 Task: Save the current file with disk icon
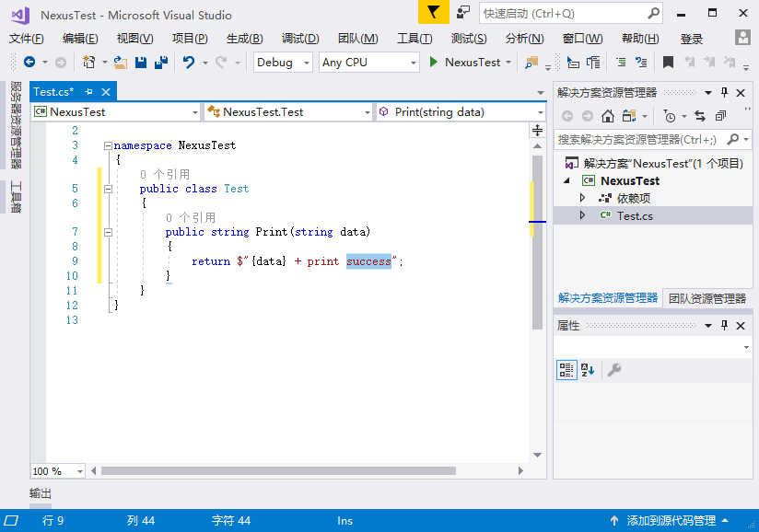point(141,62)
